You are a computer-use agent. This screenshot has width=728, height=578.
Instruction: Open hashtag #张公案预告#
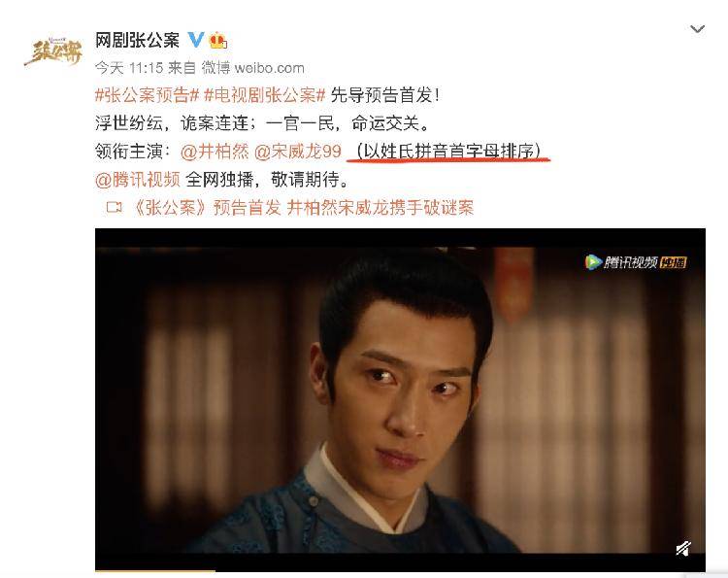147,95
